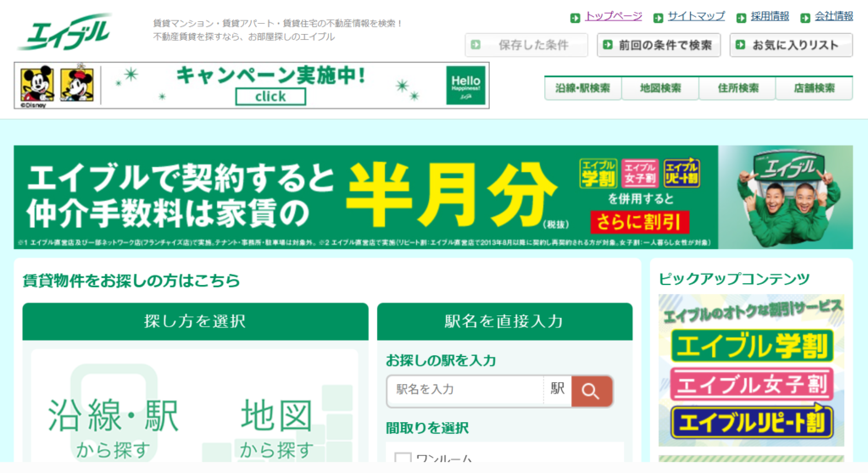
Task: Click the arrow icon beside トップページ
Action: click(576, 18)
